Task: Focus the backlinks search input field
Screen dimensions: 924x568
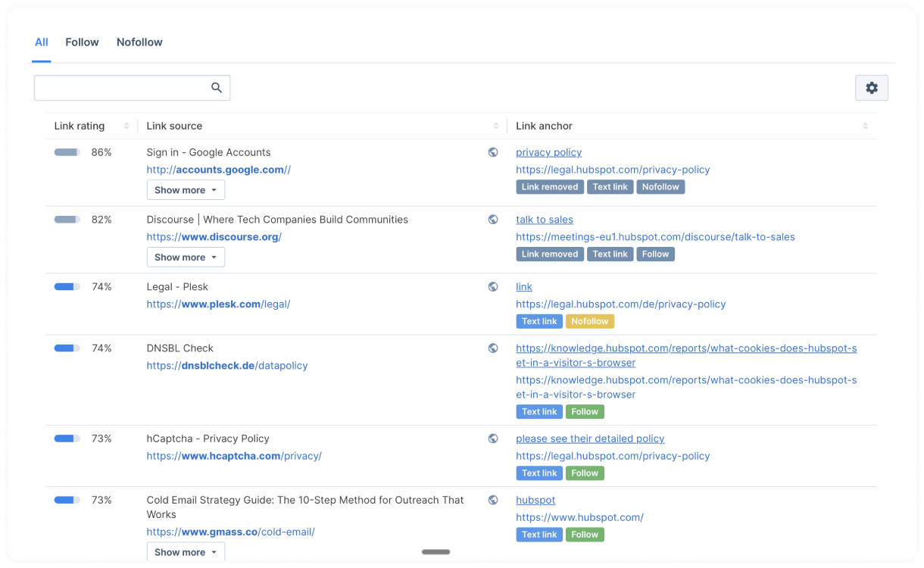Action: (x=132, y=88)
